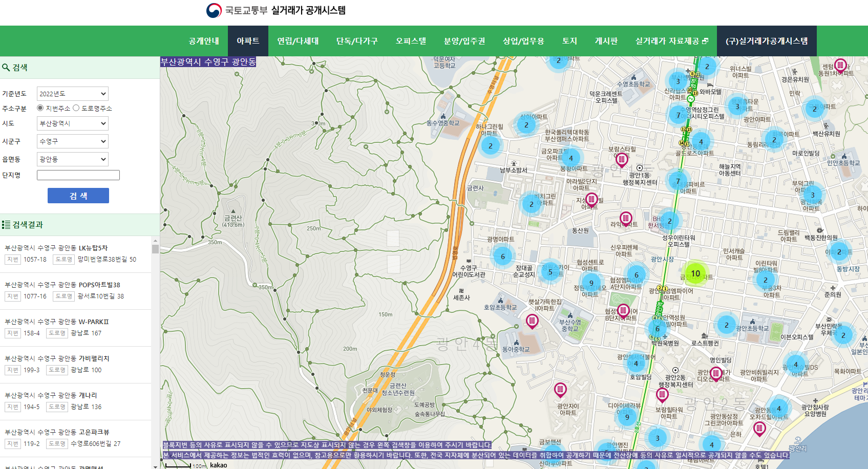Open the 게시판 menu
This screenshot has height=469, width=868.
[606, 41]
